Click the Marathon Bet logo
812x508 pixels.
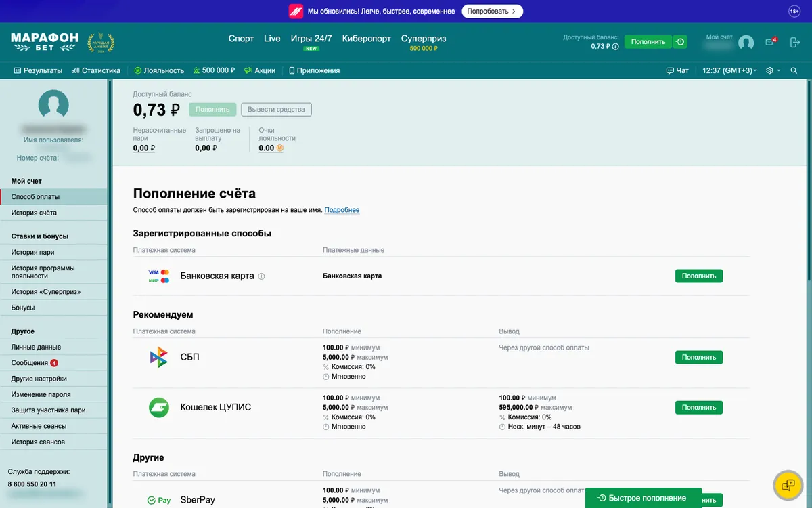(45, 42)
